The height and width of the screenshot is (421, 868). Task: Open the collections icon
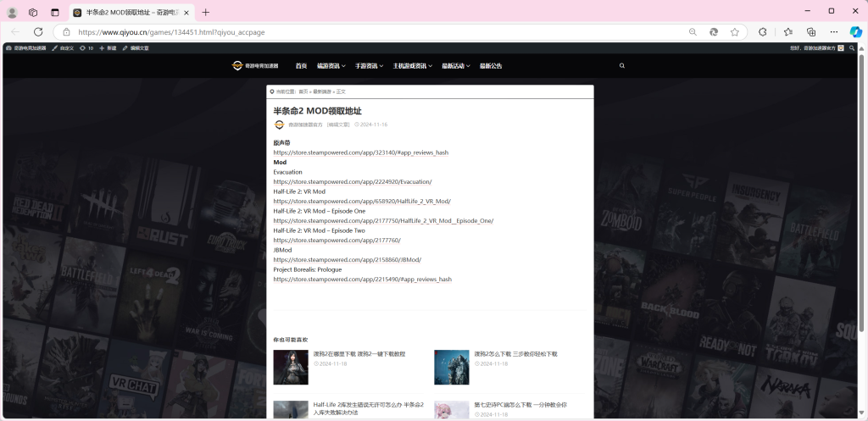pos(811,32)
